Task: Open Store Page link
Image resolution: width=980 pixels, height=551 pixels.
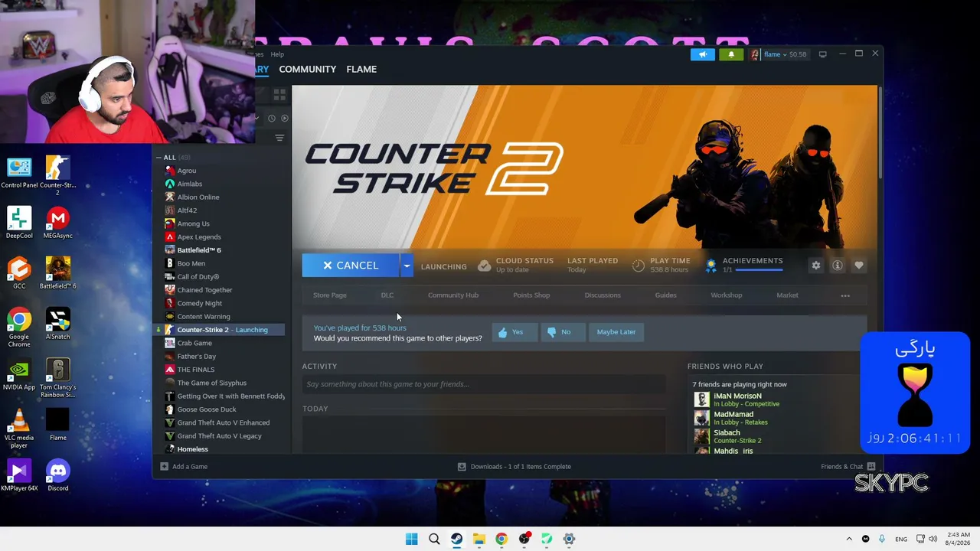Action: click(330, 295)
